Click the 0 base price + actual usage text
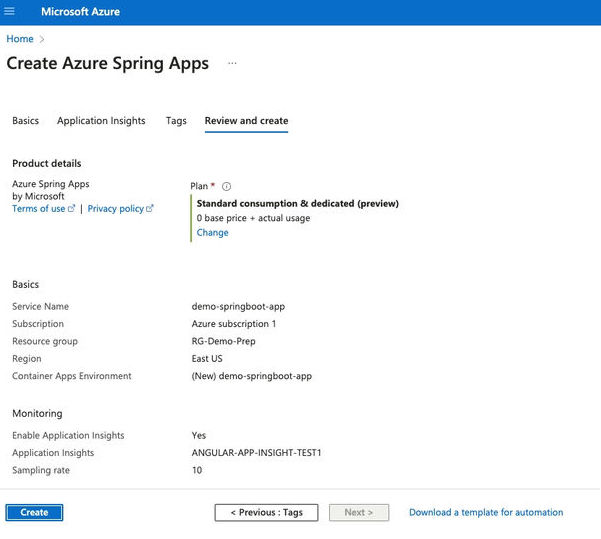The width and height of the screenshot is (601, 539). pyautogui.click(x=253, y=218)
